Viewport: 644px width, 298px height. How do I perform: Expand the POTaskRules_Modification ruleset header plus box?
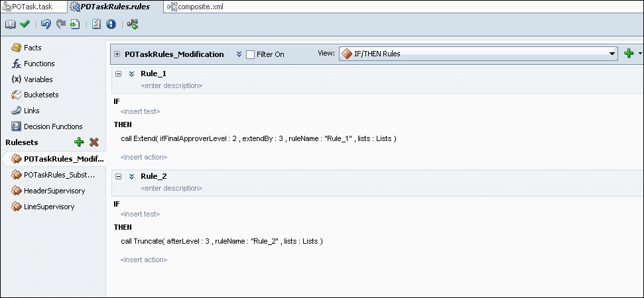(x=117, y=54)
